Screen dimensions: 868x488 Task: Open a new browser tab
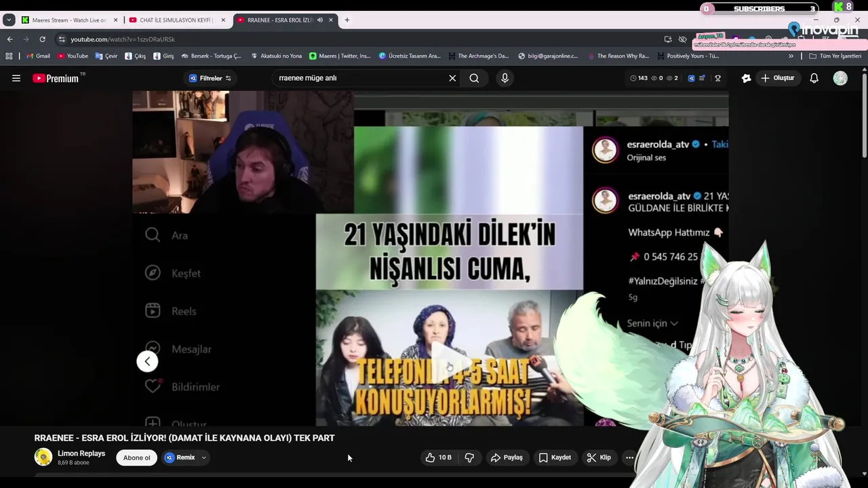[347, 20]
